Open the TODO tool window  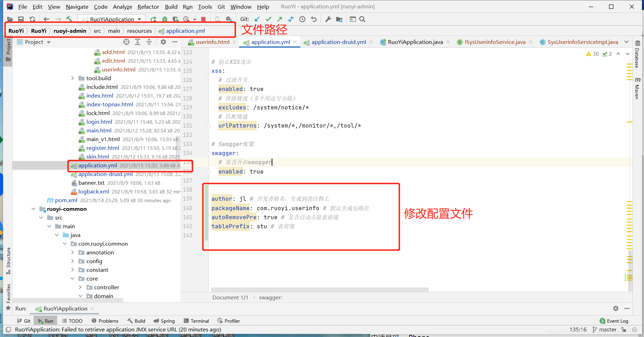coord(72,321)
